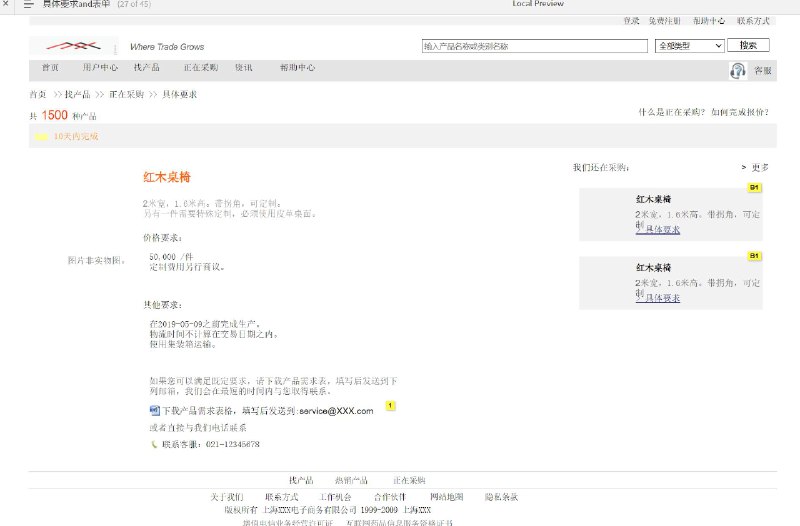Click the phone number 021-12345678
800x526 pixels.
(x=233, y=444)
